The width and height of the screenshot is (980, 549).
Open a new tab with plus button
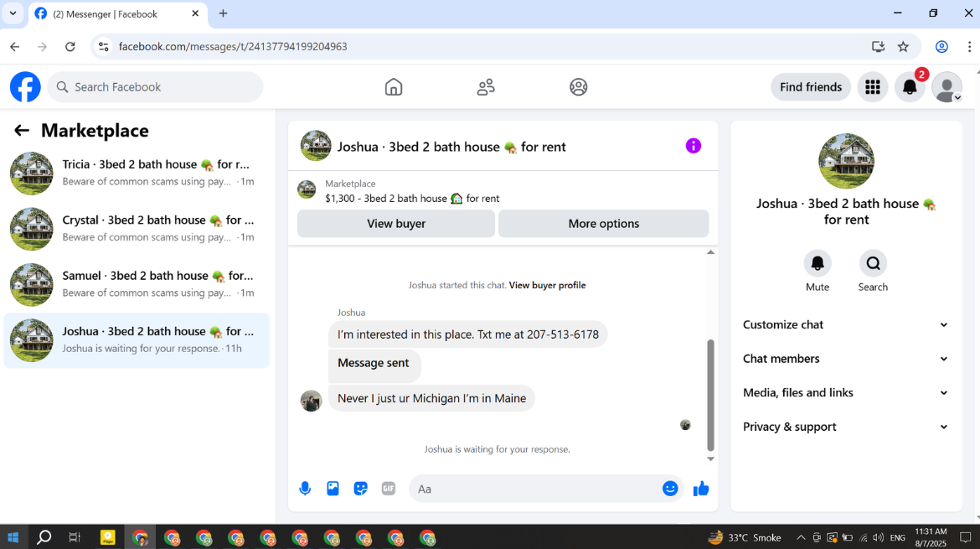(x=223, y=13)
